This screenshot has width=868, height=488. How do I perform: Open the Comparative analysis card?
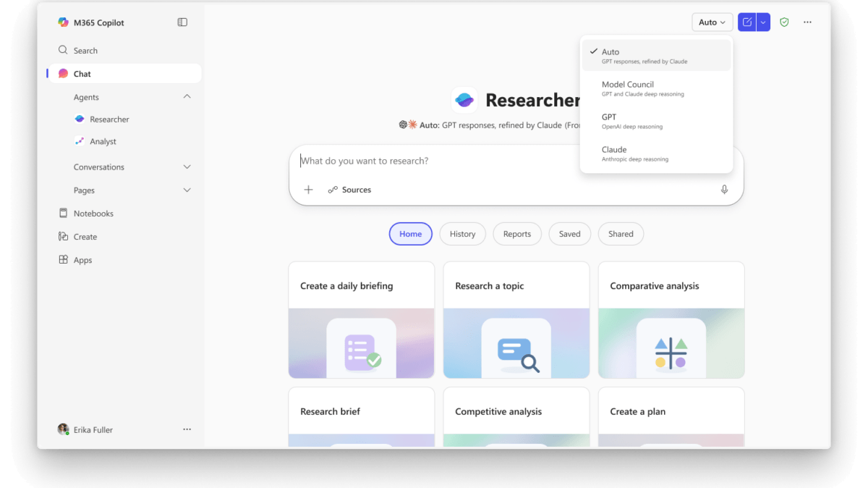click(671, 320)
